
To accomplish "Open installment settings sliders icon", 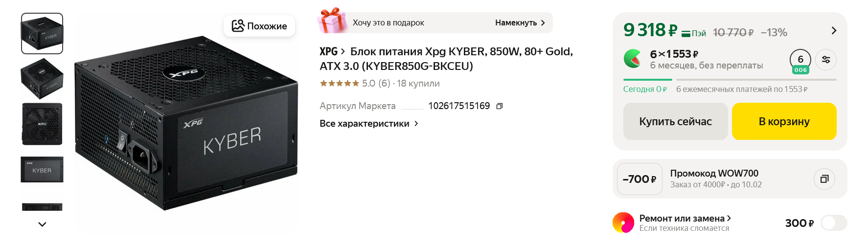I will point(826,60).
